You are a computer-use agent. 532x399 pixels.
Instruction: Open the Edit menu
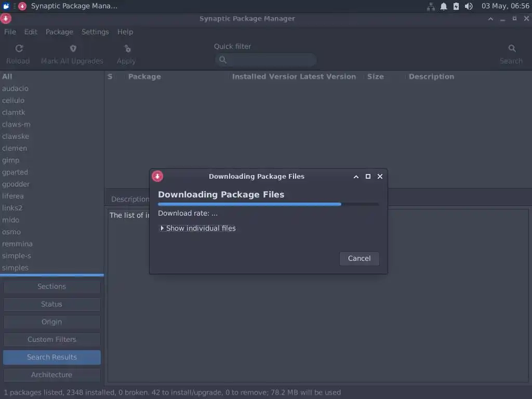(31, 32)
